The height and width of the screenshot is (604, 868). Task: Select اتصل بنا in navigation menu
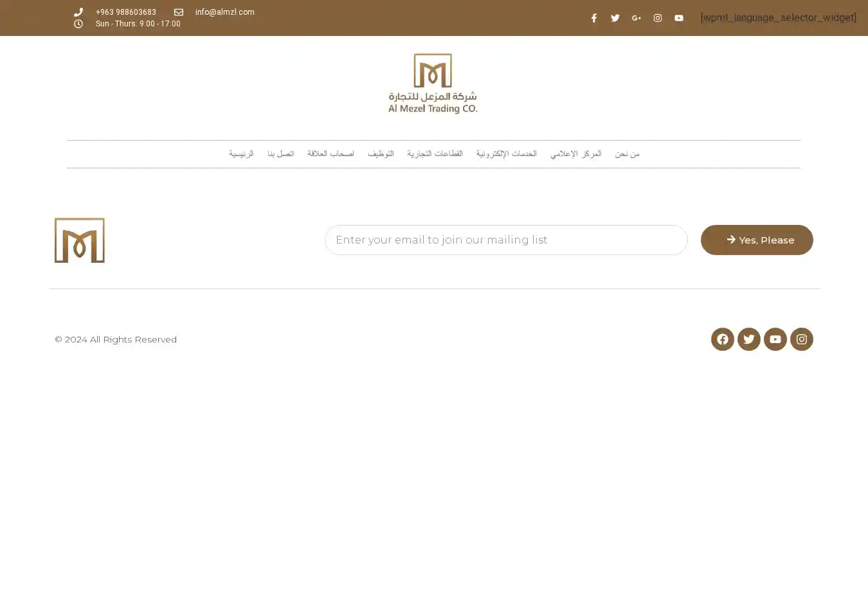(x=280, y=154)
